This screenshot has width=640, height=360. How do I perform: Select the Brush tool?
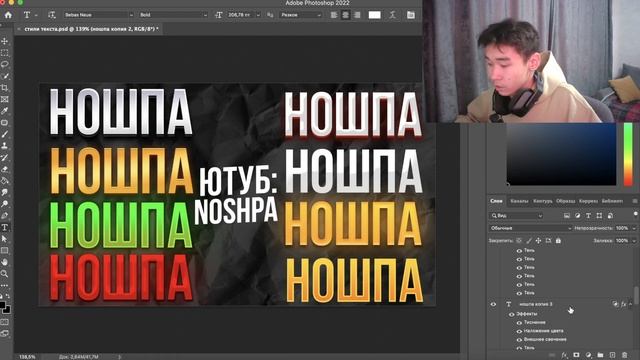coord(5,134)
